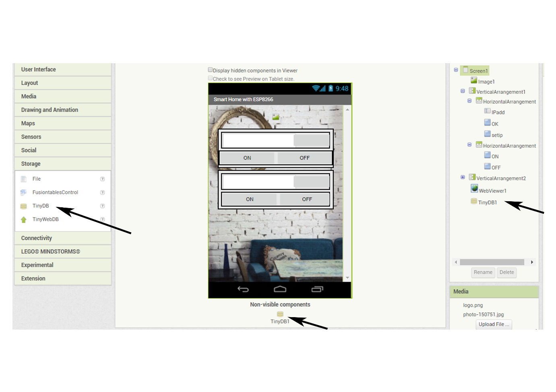The image size is (556, 392).
Task: Select the TinyWebDB component icon
Action: pyautogui.click(x=23, y=219)
